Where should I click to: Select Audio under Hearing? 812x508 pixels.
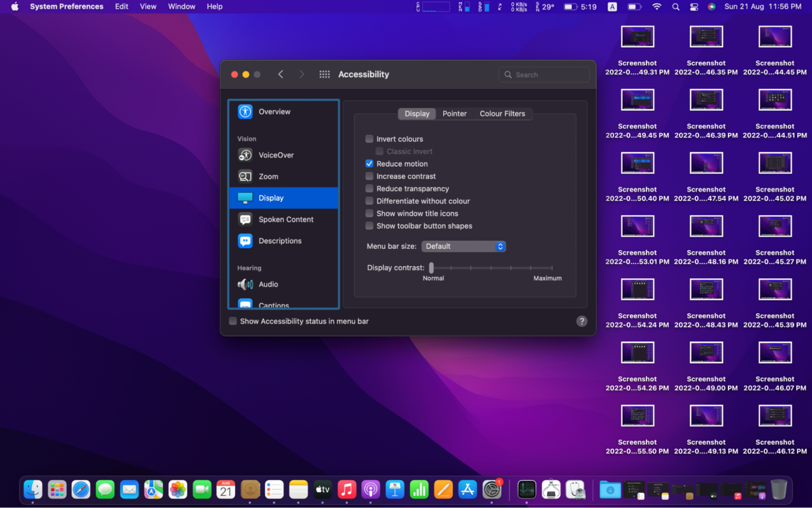click(268, 284)
